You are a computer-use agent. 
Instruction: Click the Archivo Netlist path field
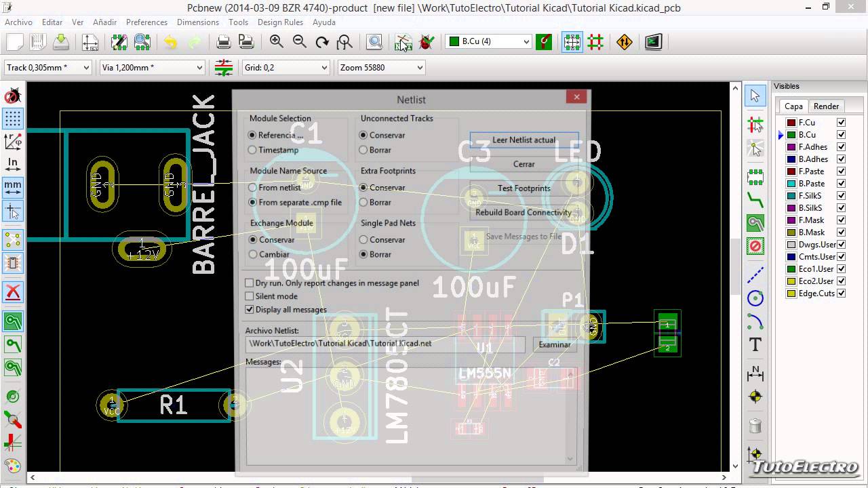coord(385,344)
